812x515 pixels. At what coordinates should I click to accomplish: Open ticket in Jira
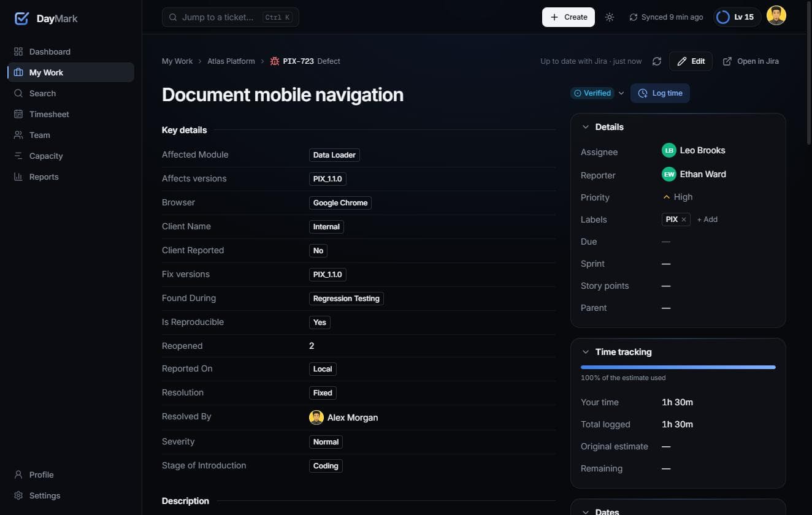[751, 61]
